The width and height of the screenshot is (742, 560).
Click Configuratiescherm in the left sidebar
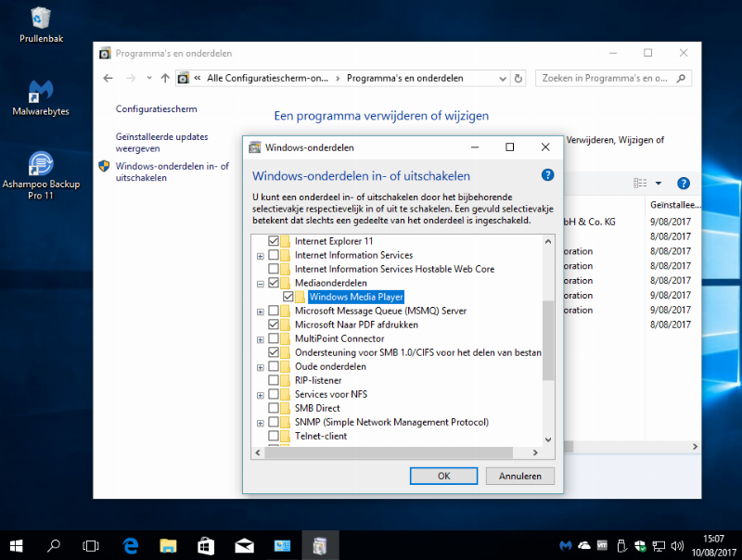[156, 108]
